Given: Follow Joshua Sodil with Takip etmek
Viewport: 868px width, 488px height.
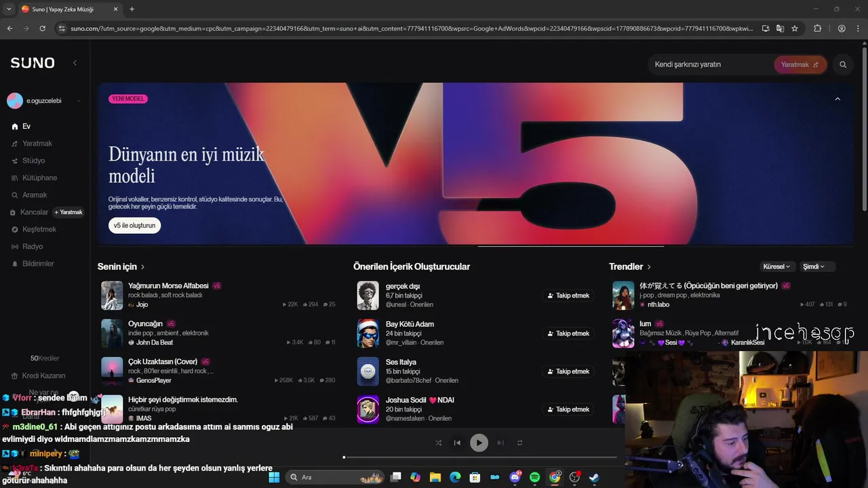Looking at the screenshot, I should [568, 409].
